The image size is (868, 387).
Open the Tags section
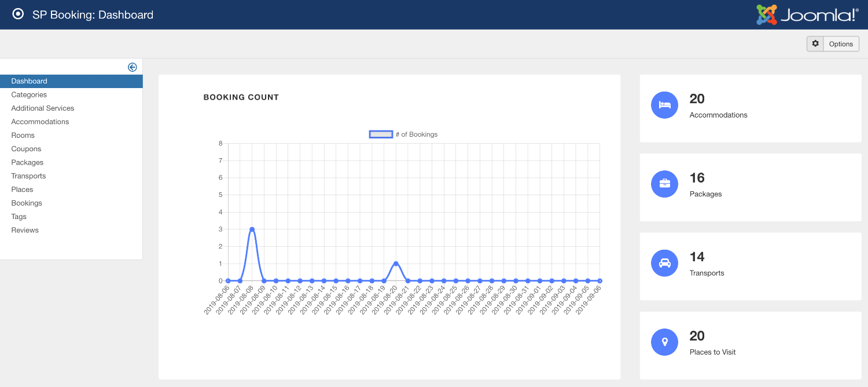click(x=19, y=216)
